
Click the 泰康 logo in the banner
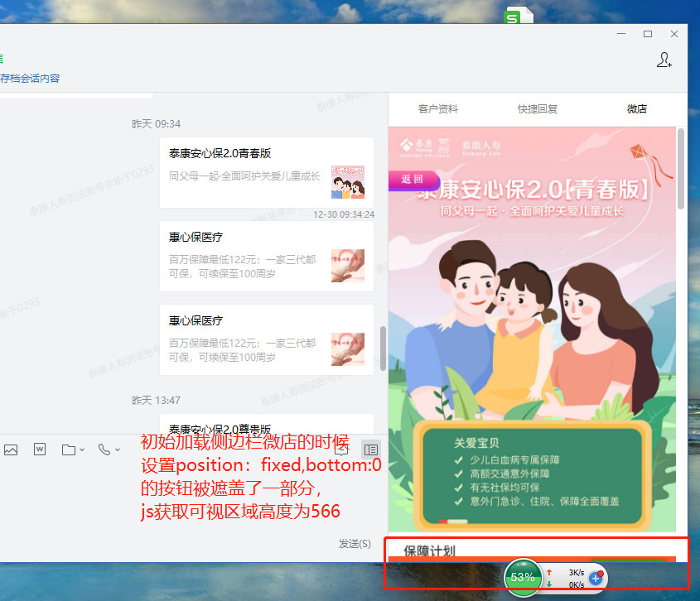click(x=424, y=147)
